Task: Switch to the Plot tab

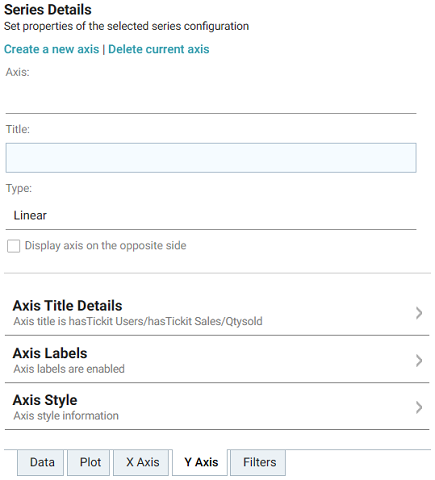Action: 90,462
